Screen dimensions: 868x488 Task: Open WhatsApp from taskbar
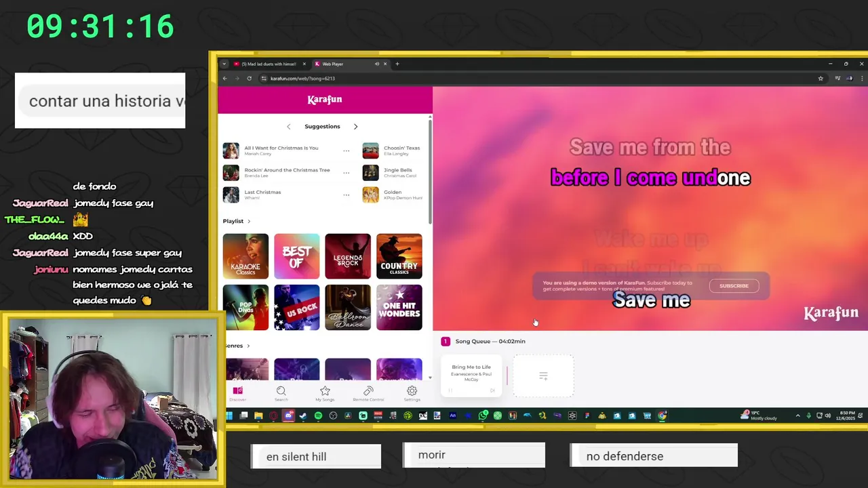click(483, 415)
